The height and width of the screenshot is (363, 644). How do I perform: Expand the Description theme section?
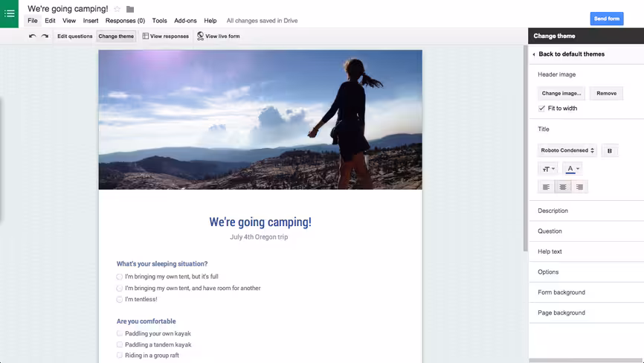pyautogui.click(x=586, y=211)
